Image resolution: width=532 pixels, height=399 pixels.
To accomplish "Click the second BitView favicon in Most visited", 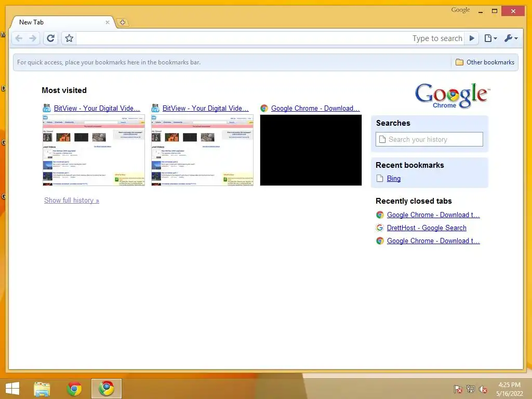I will [x=155, y=108].
